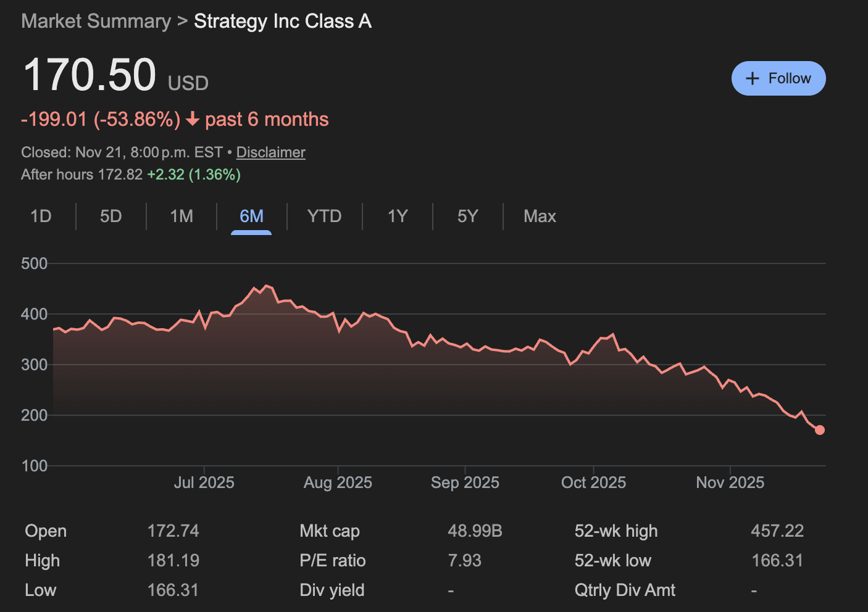View the 1Y price range
This screenshot has width=868, height=612.
click(x=398, y=217)
